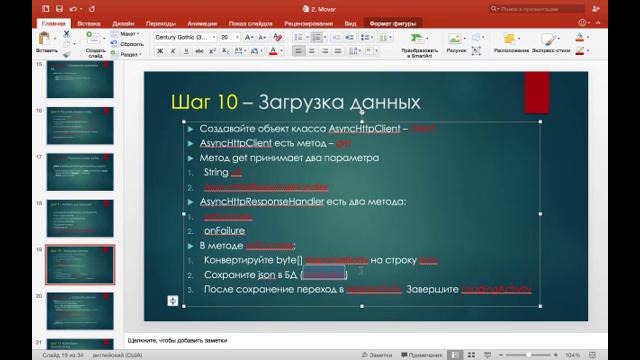Toggle justify text alignment
Viewport: 640px width, 360px height.
point(338,51)
